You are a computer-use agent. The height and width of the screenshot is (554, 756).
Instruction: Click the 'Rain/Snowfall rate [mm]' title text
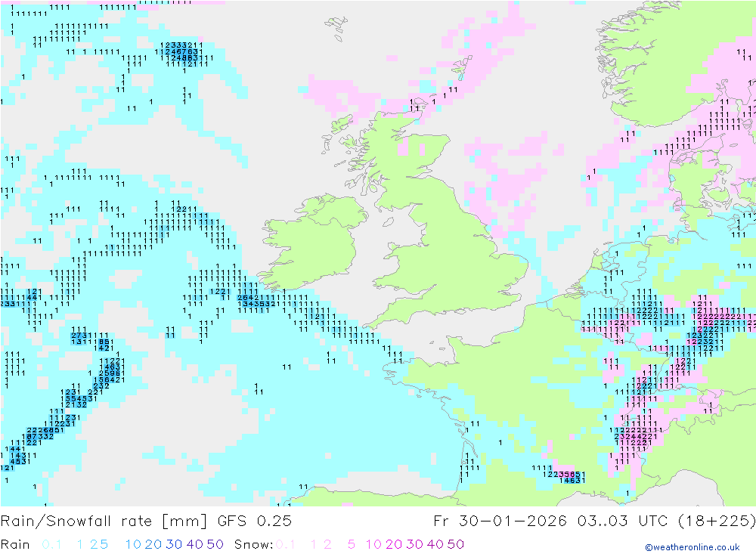104,522
